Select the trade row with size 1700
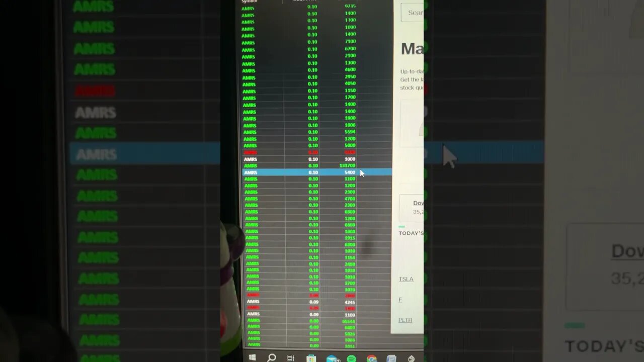The image size is (644, 362). tap(317, 98)
